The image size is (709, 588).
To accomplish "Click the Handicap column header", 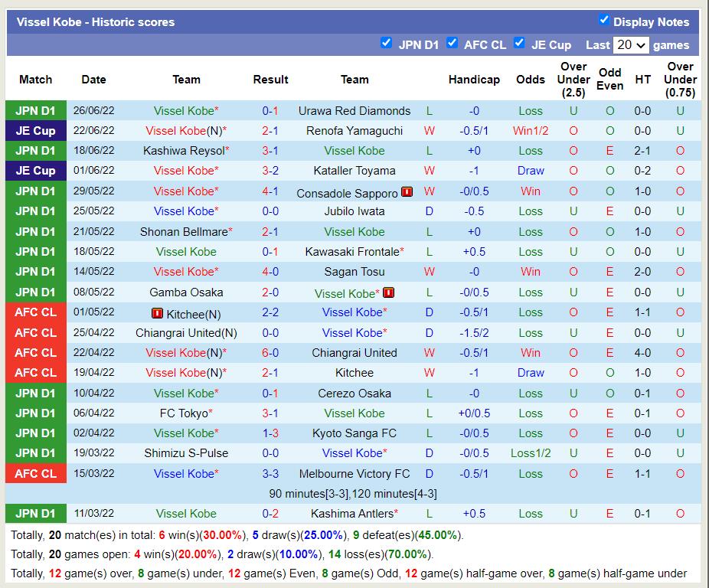I will point(474,80).
